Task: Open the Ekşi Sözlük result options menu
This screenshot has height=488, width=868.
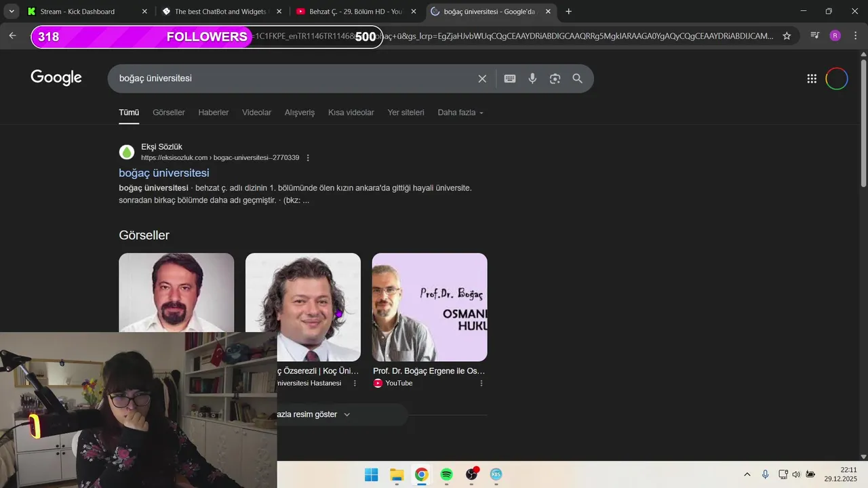Action: tap(308, 158)
